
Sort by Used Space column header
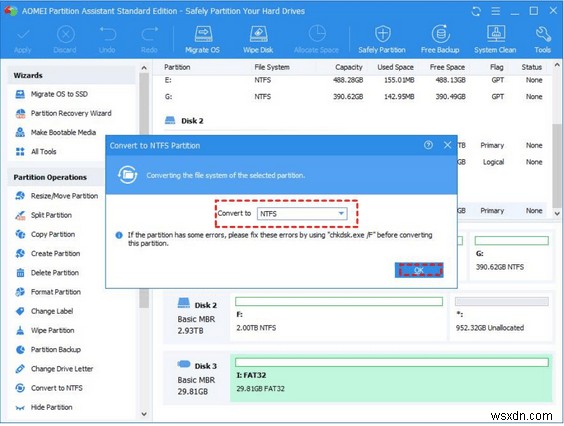tap(395, 67)
